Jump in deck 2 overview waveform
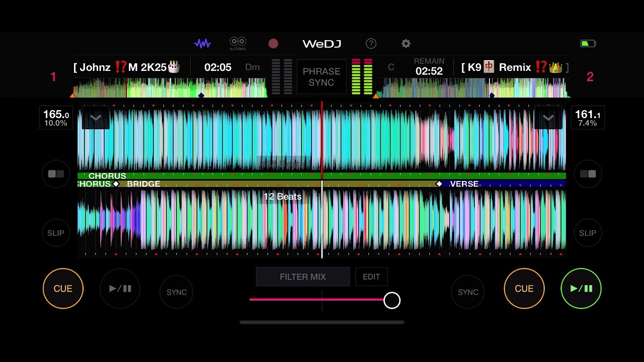This screenshot has height=362, width=644. pyautogui.click(x=473, y=88)
